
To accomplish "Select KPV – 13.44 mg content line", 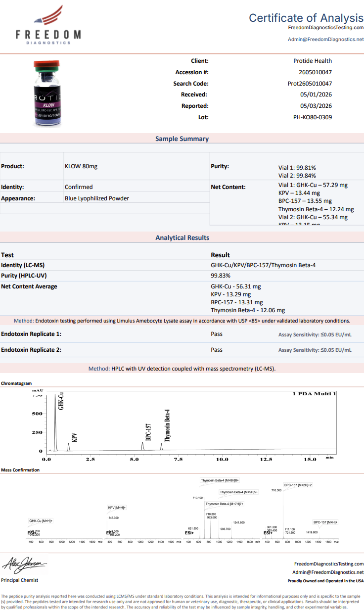I will 299,193.
